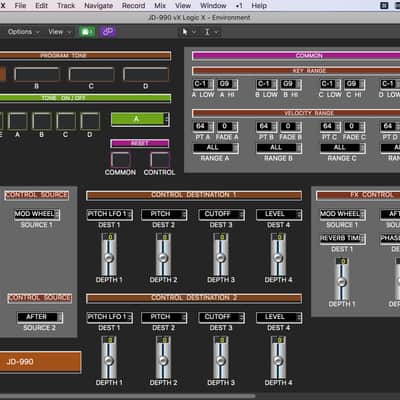Select the pointer tool in toolbar

(x=185, y=32)
